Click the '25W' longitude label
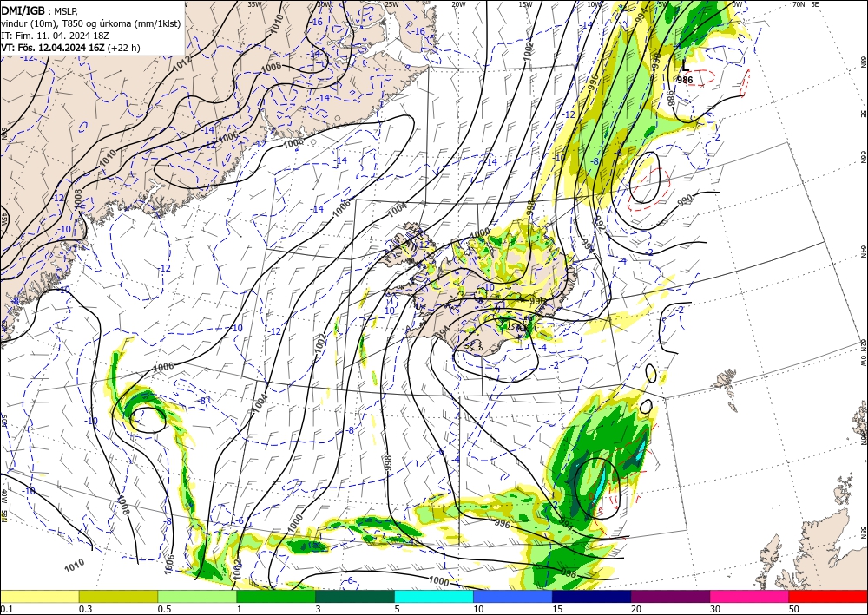 [x=391, y=4]
